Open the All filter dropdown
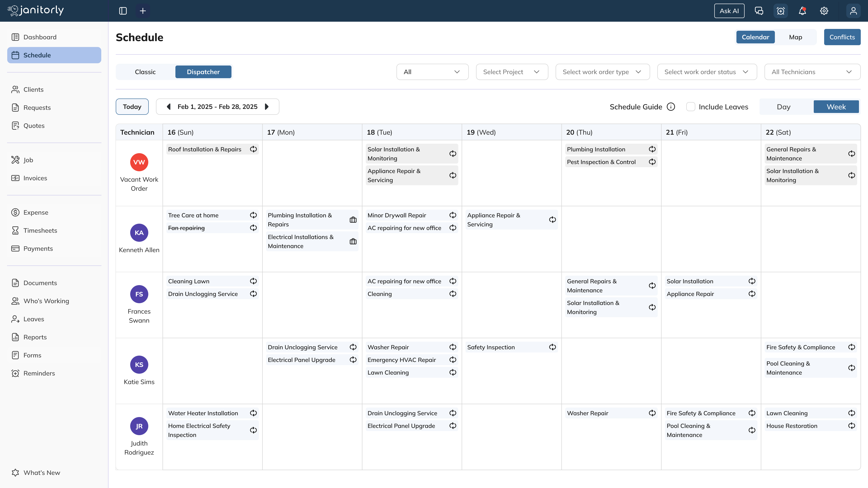 (x=432, y=72)
